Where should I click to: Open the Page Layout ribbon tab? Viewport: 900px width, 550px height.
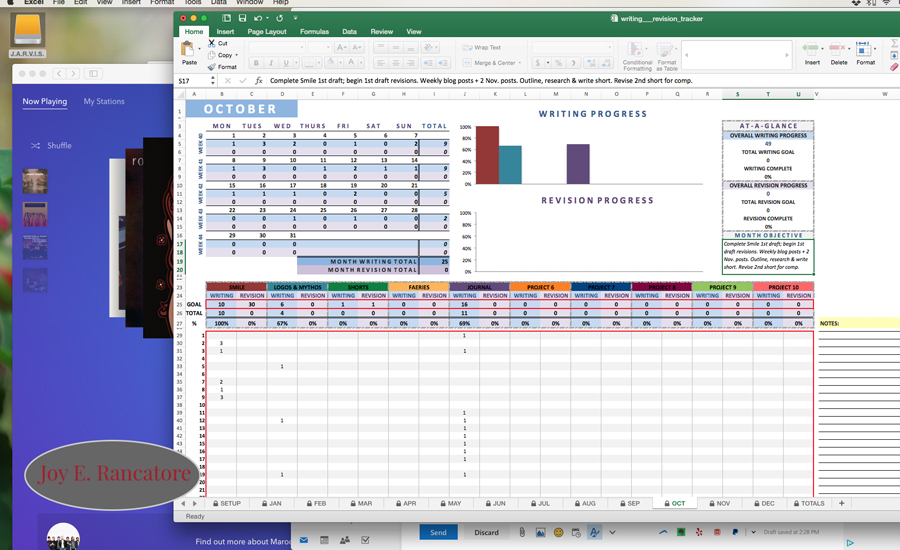tap(267, 32)
